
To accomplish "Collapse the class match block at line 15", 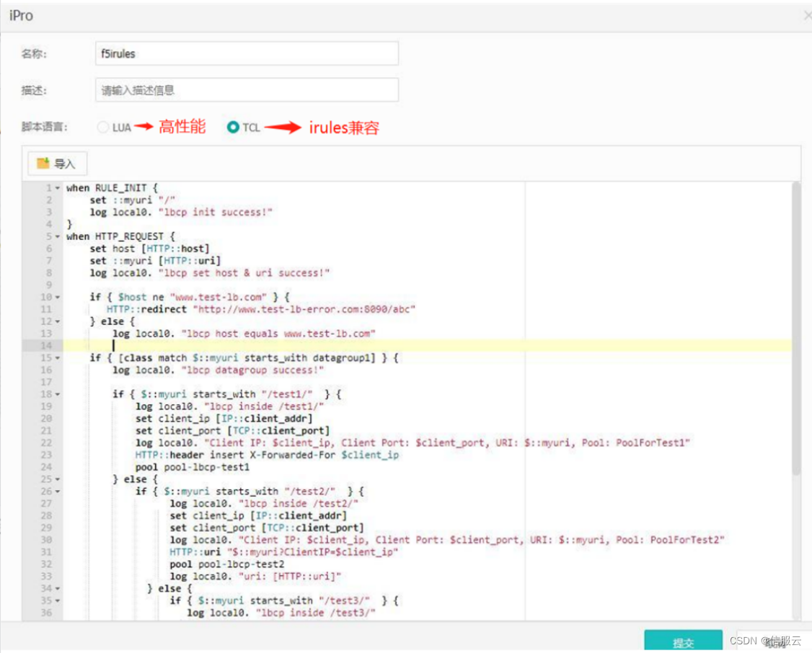I will pos(58,358).
